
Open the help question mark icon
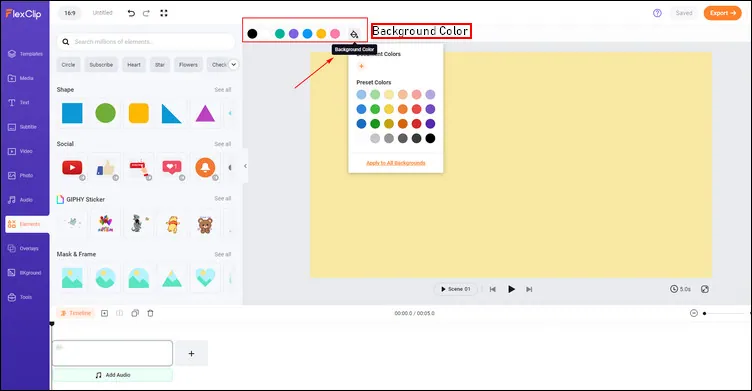(657, 13)
